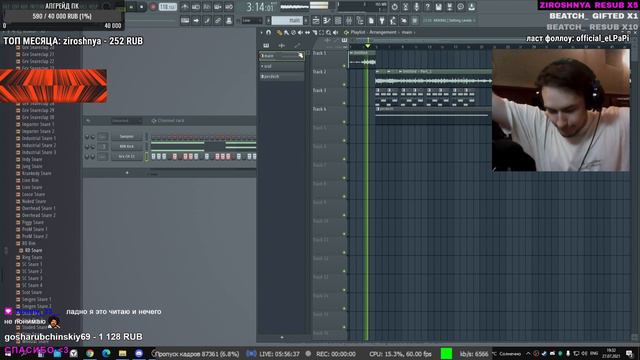Select Industrial Snare 1 in browser
This screenshot has width=640, height=360.
(39, 138)
